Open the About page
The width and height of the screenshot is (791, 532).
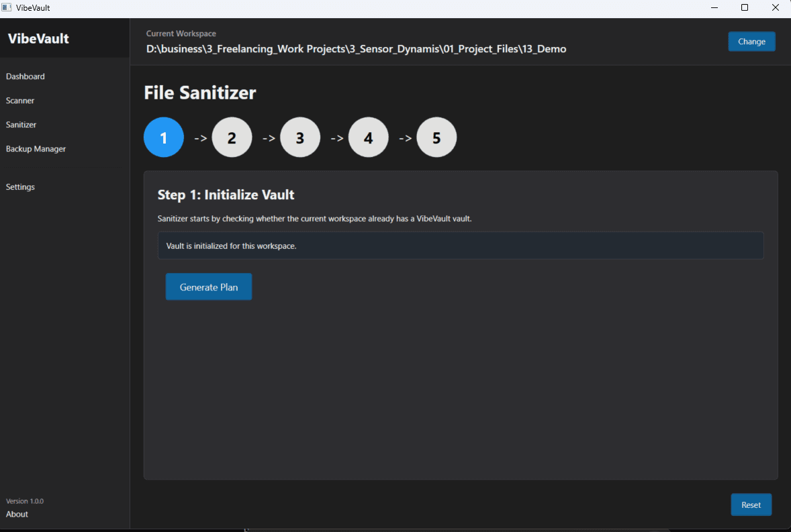(16, 514)
